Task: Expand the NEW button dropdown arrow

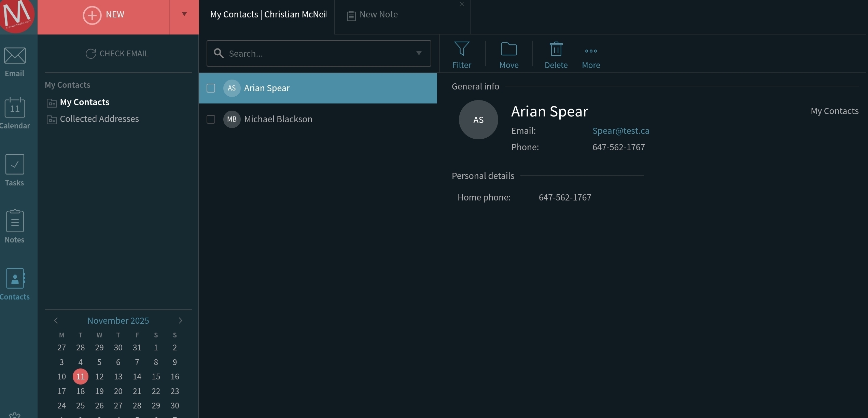Action: 184,14
